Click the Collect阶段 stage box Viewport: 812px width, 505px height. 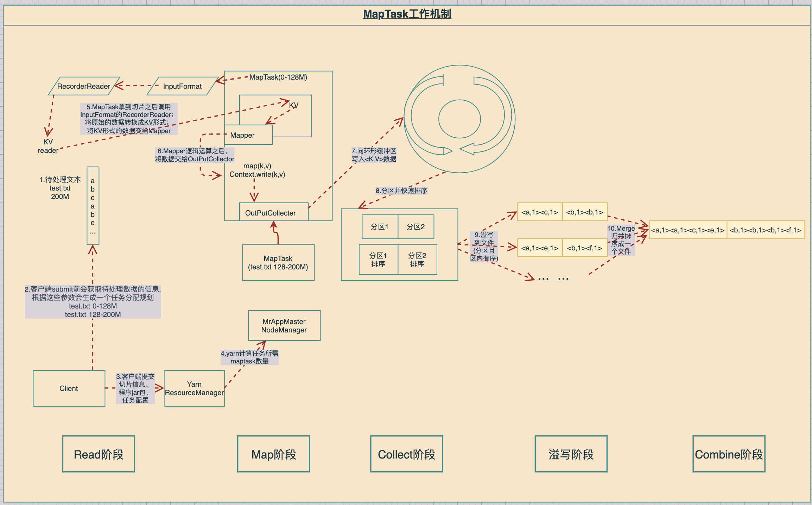click(406, 454)
